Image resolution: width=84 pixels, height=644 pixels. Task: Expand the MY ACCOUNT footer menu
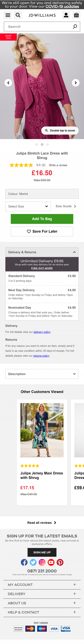coord(42,585)
